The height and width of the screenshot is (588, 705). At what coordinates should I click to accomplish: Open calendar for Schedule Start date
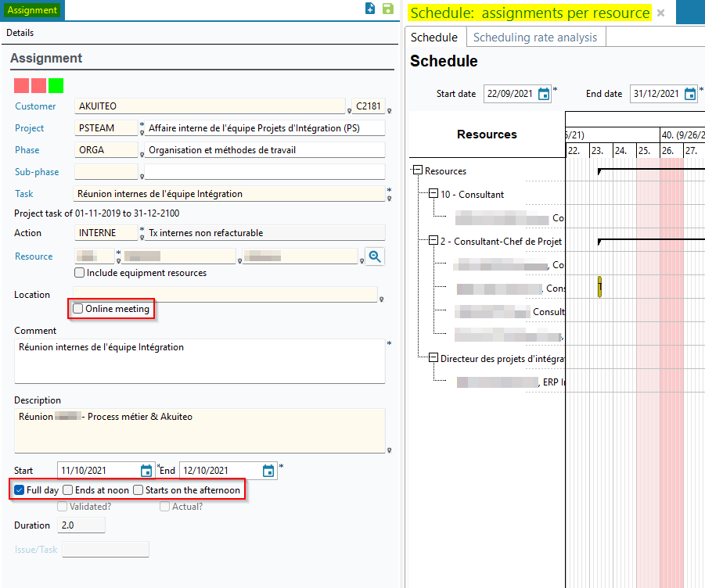point(544,94)
